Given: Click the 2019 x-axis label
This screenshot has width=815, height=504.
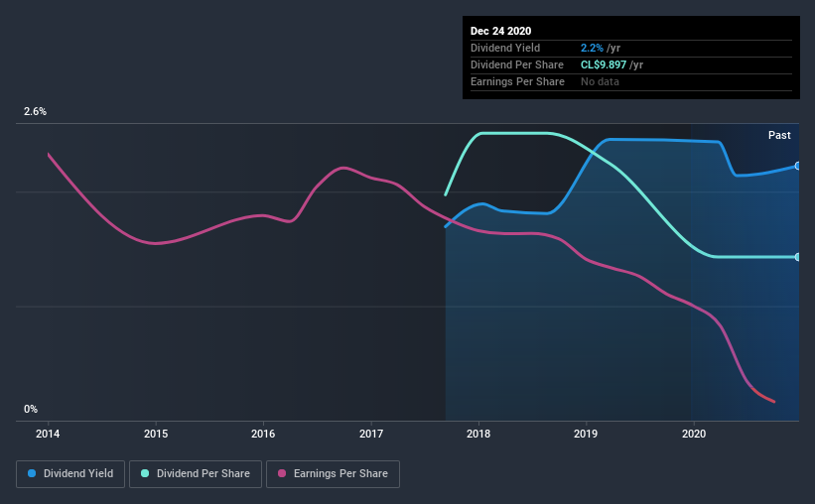Looking at the screenshot, I should click(x=586, y=434).
